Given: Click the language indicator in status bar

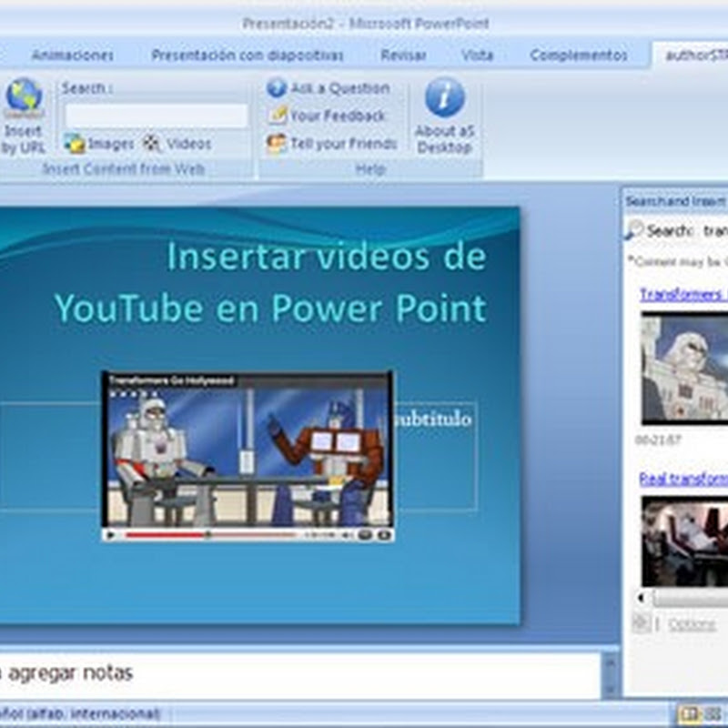Looking at the screenshot, I should [x=80, y=713].
